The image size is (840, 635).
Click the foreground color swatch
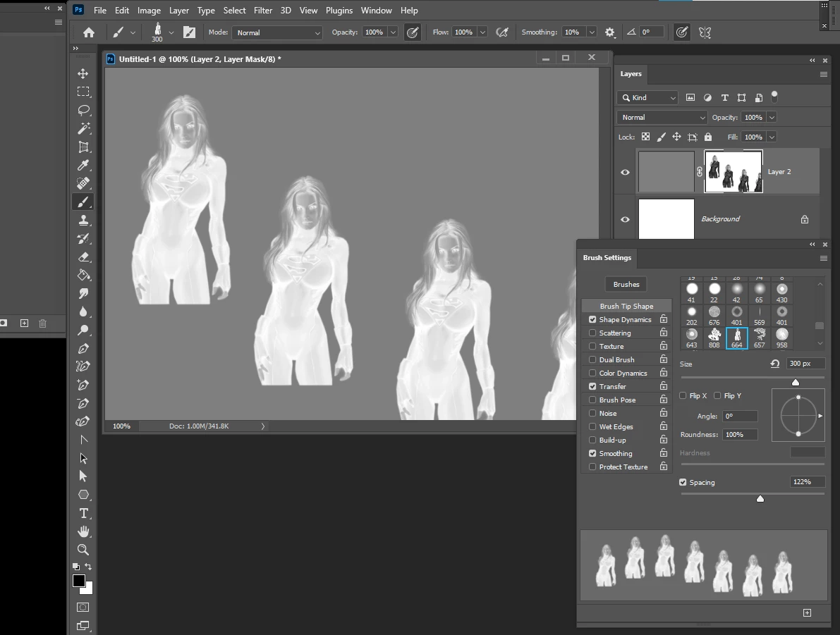79,581
